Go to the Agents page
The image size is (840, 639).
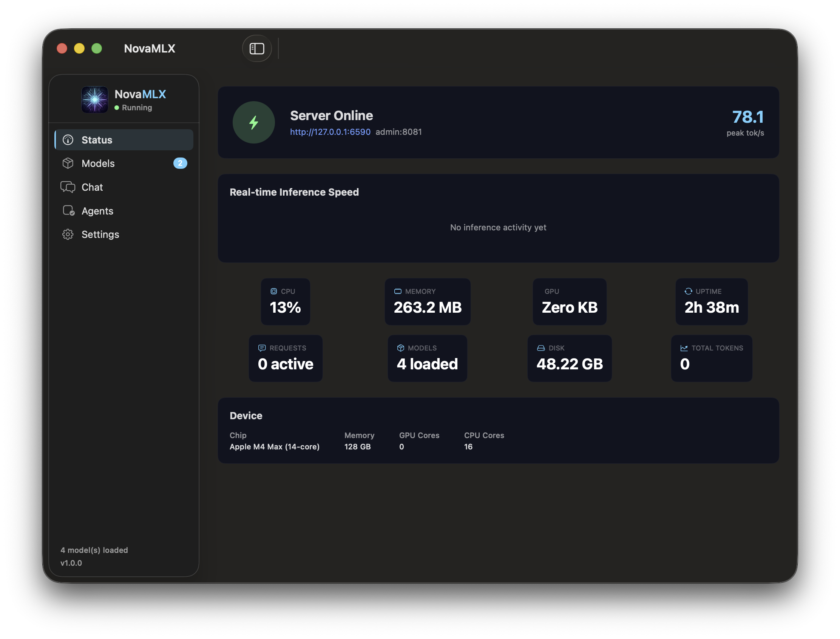pyautogui.click(x=97, y=211)
